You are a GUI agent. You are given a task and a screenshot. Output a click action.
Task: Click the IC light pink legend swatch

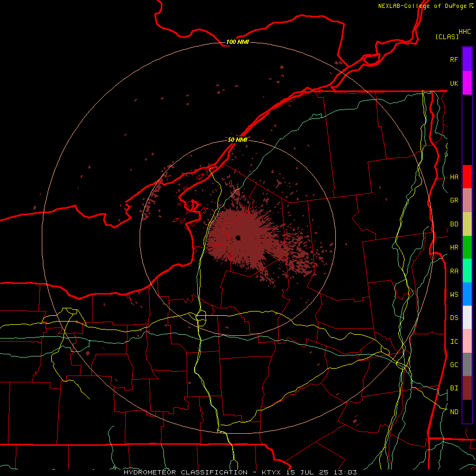[467, 341]
